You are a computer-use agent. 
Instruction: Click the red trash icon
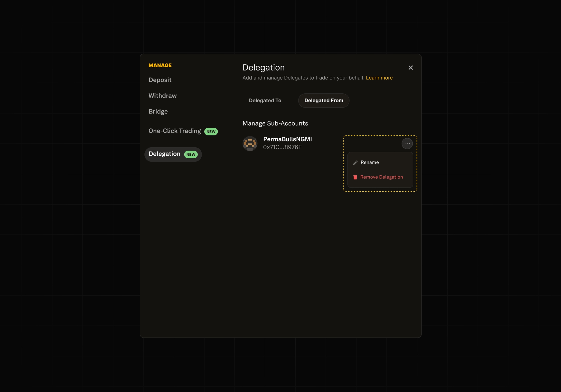pos(355,177)
